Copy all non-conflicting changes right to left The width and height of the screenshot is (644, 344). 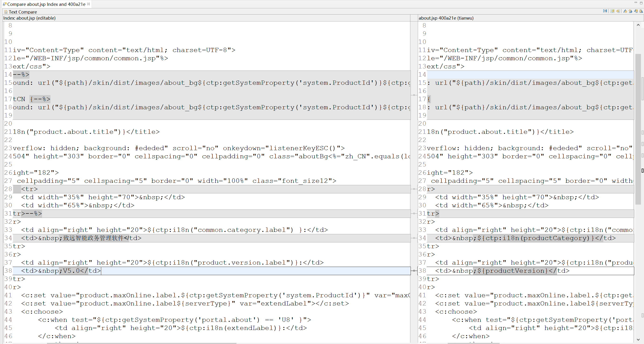click(612, 11)
